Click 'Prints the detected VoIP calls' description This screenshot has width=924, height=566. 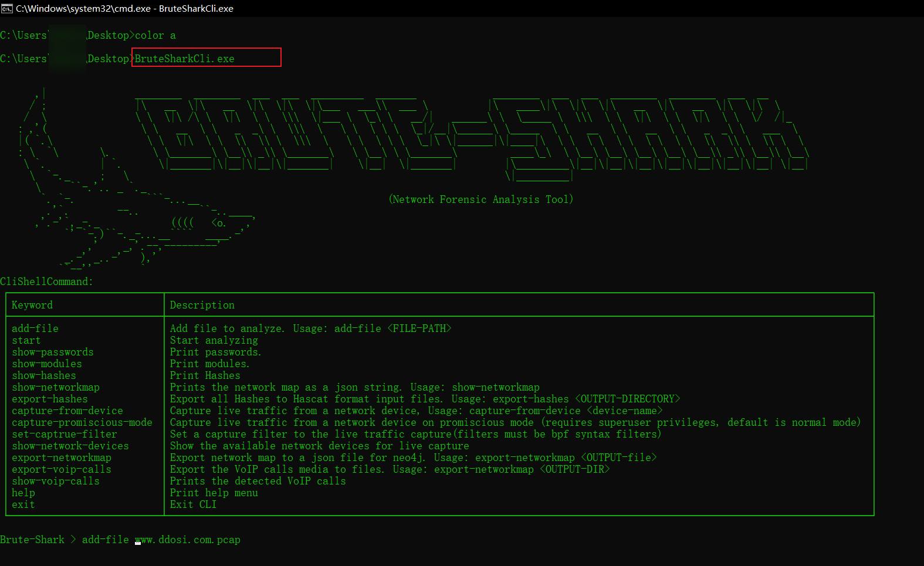point(258,481)
